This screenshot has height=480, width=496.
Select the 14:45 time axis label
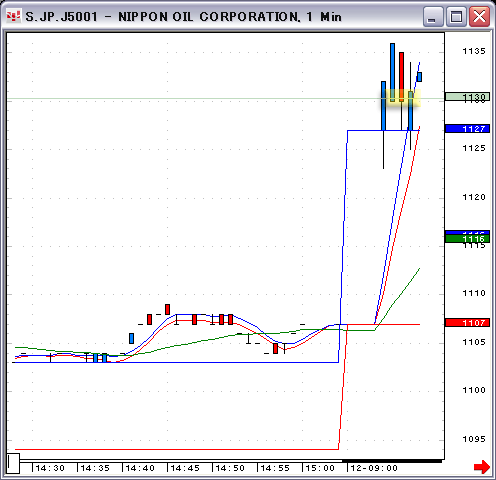pos(185,468)
